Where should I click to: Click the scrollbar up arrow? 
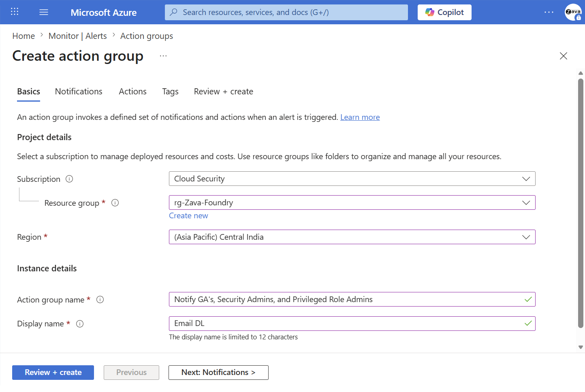click(x=581, y=73)
